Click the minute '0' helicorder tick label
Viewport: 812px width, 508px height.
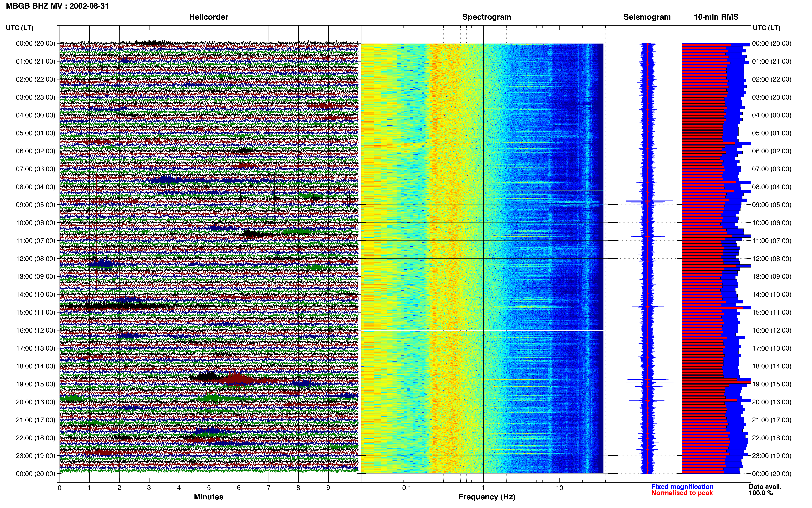tap(59, 488)
